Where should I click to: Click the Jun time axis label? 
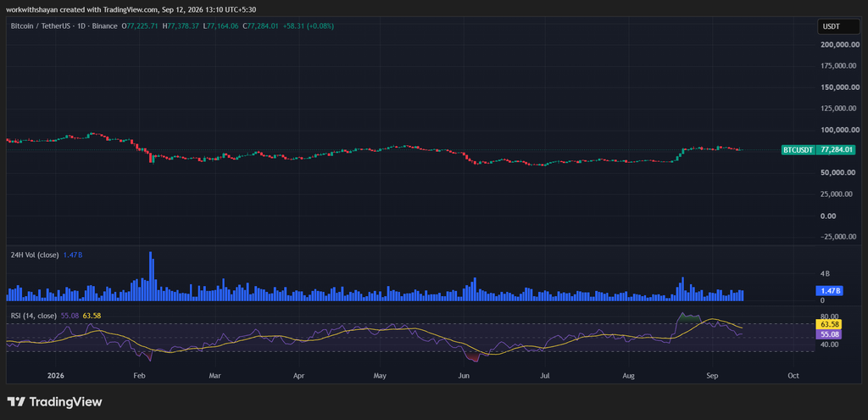coord(464,376)
